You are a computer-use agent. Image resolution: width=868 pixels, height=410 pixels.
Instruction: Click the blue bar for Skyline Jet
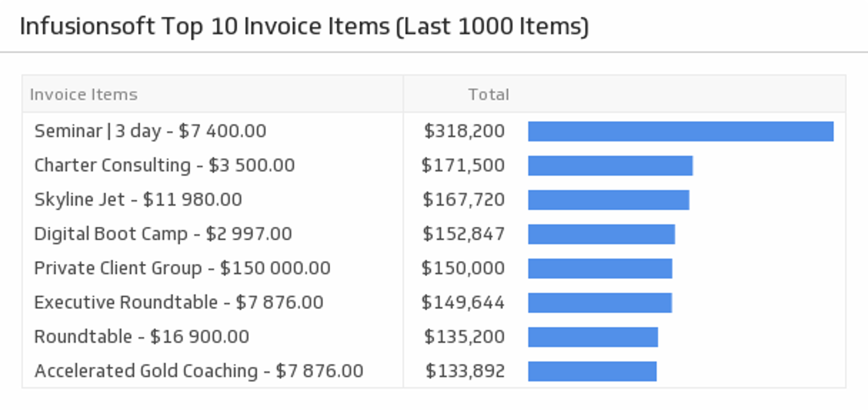(x=609, y=200)
